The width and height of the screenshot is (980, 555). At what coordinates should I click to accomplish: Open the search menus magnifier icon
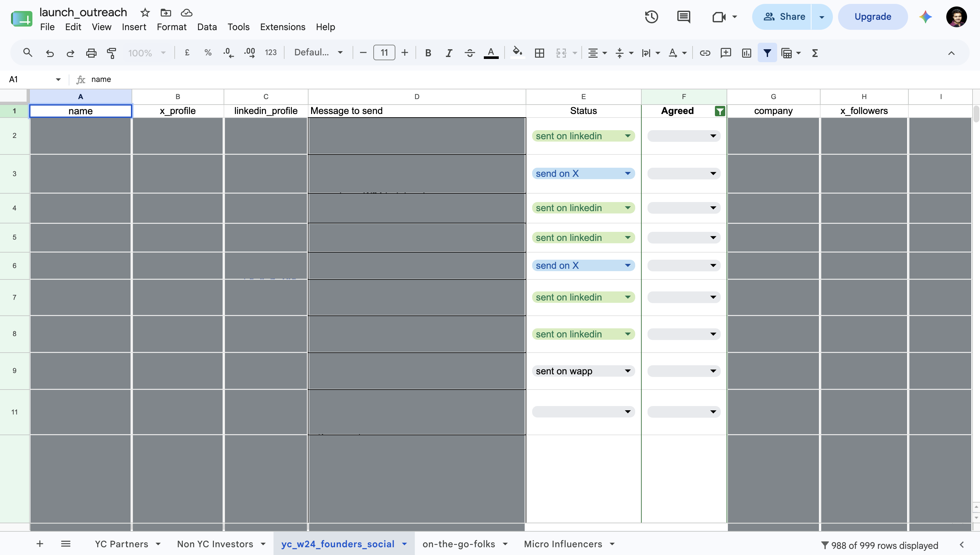tap(28, 52)
